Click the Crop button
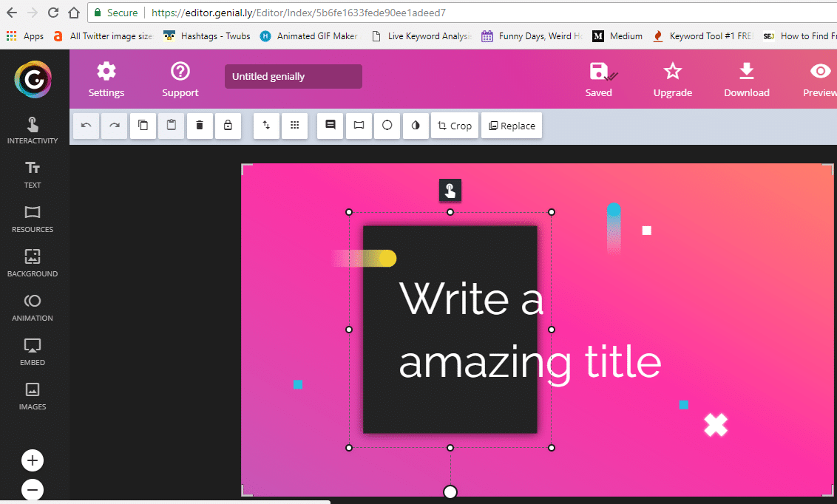The image size is (837, 504). point(455,126)
